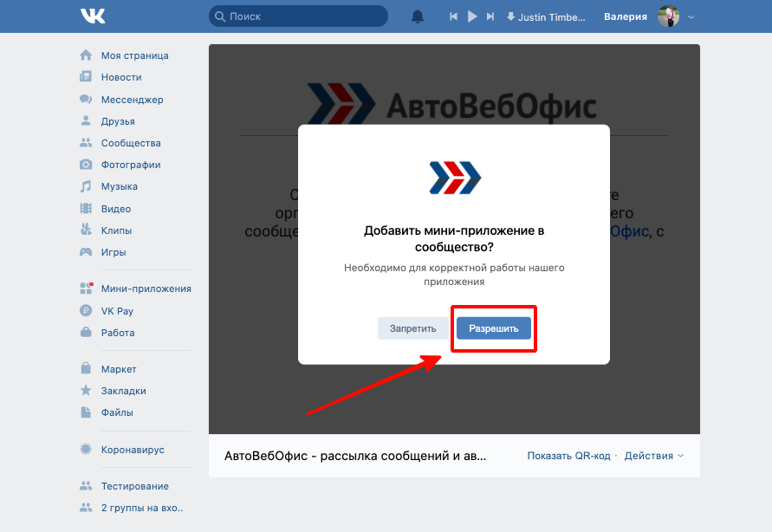Click the note icon for Музыка
This screenshot has height=532, width=772.
(86, 186)
